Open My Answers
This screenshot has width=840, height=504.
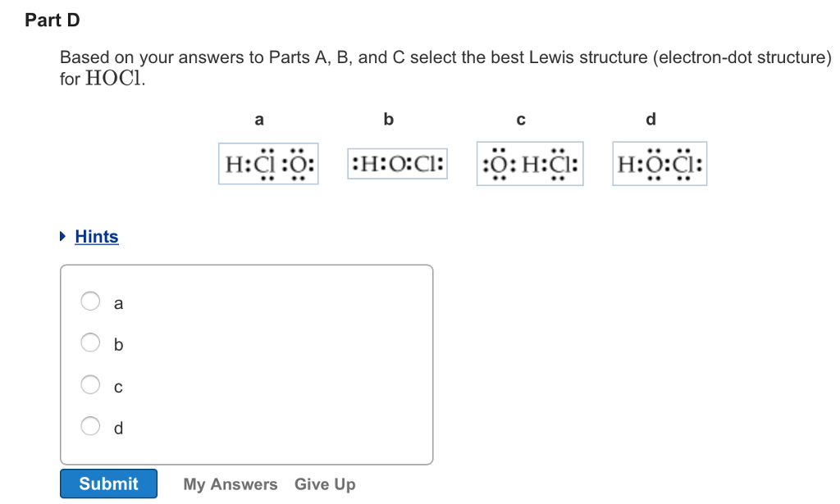click(x=230, y=484)
